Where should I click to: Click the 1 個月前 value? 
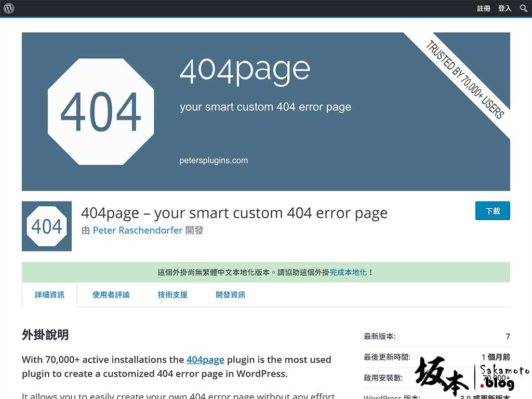(496, 357)
